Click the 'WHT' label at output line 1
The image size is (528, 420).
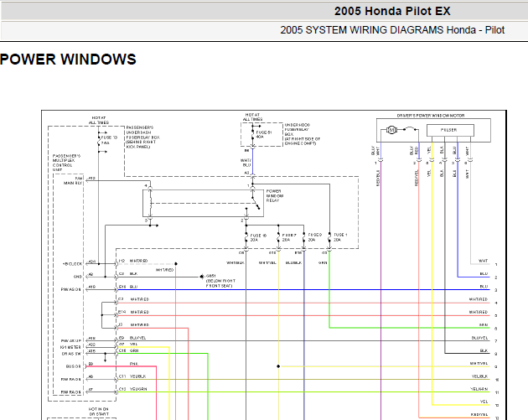point(484,261)
